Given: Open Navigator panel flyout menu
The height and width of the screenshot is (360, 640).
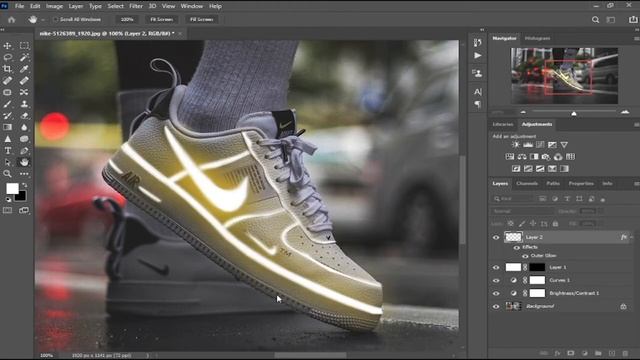Looking at the screenshot, I should coord(636,38).
